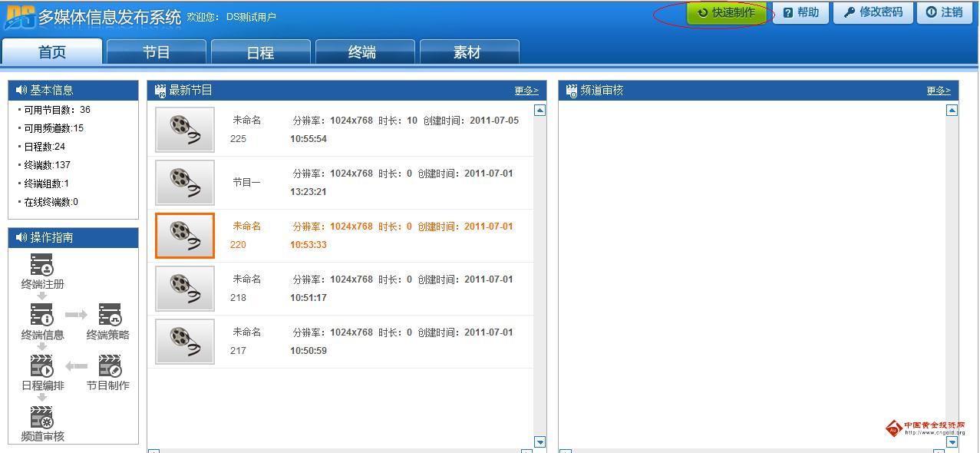Image resolution: width=980 pixels, height=453 pixels.
Task: Click the 终端信息 icon in 操作指南
Action: (x=42, y=315)
